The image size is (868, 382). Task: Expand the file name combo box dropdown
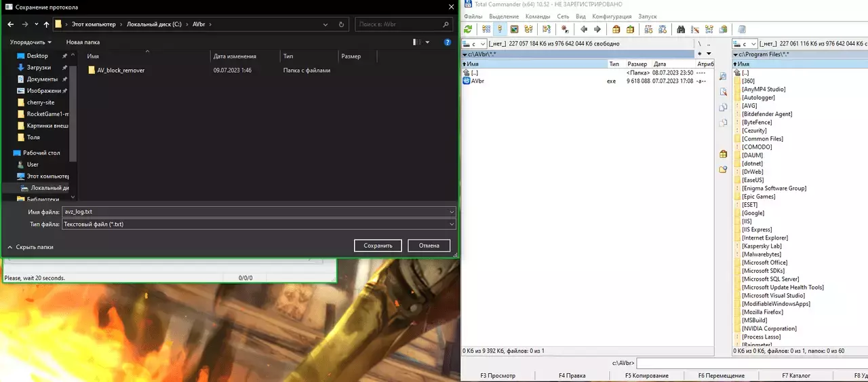tap(452, 212)
